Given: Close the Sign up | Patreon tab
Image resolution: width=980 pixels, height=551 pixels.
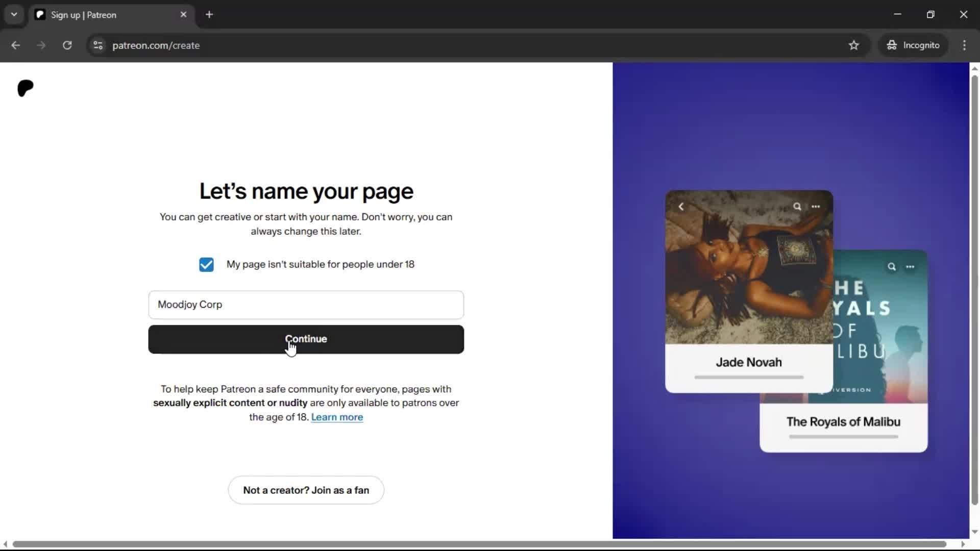Looking at the screenshot, I should coord(183,15).
